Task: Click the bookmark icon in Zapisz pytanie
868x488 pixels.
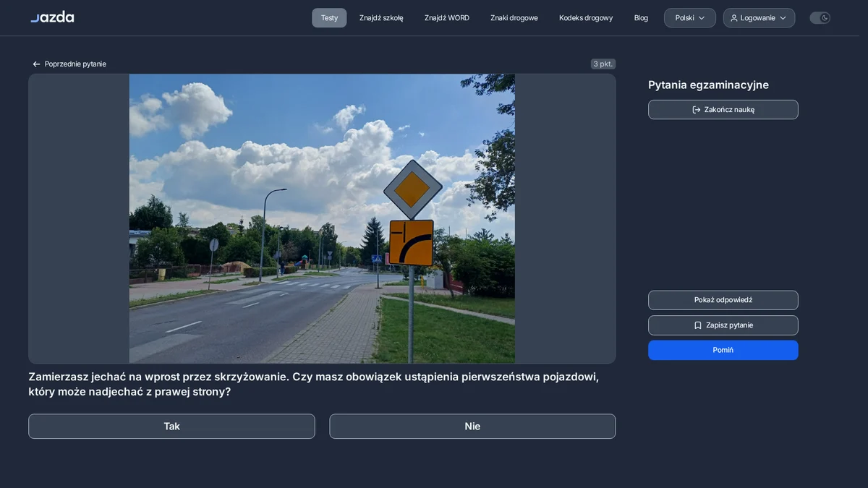Action: [x=698, y=325]
